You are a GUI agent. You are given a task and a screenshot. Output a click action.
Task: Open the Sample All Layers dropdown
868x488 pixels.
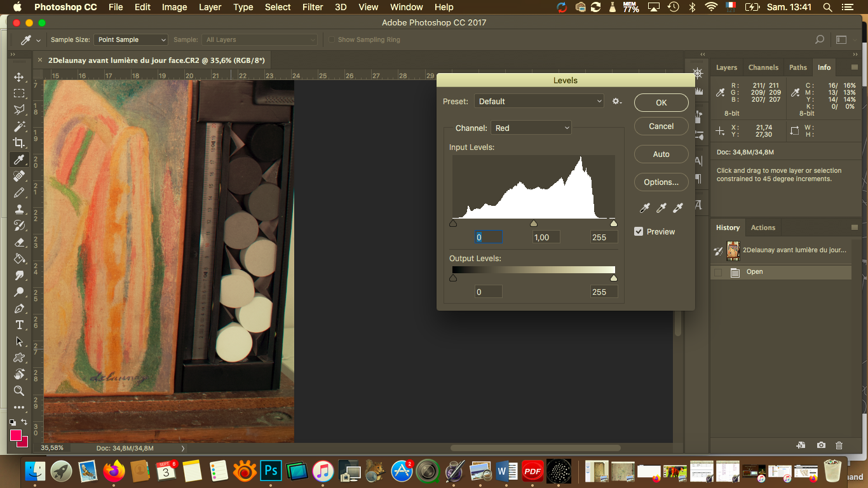(x=260, y=39)
